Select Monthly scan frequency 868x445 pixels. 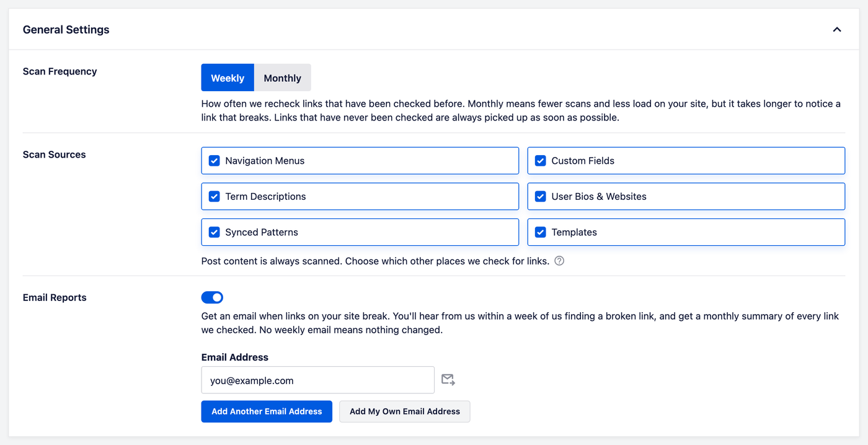(283, 78)
